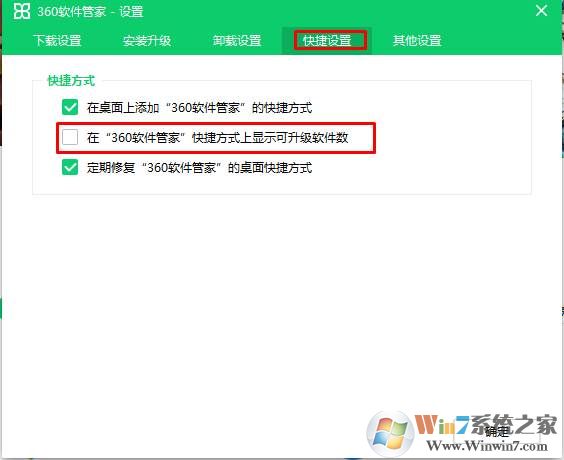This screenshot has width=564, height=460.
Task: Confirm settings with the 确定 button
Action: coord(496,431)
